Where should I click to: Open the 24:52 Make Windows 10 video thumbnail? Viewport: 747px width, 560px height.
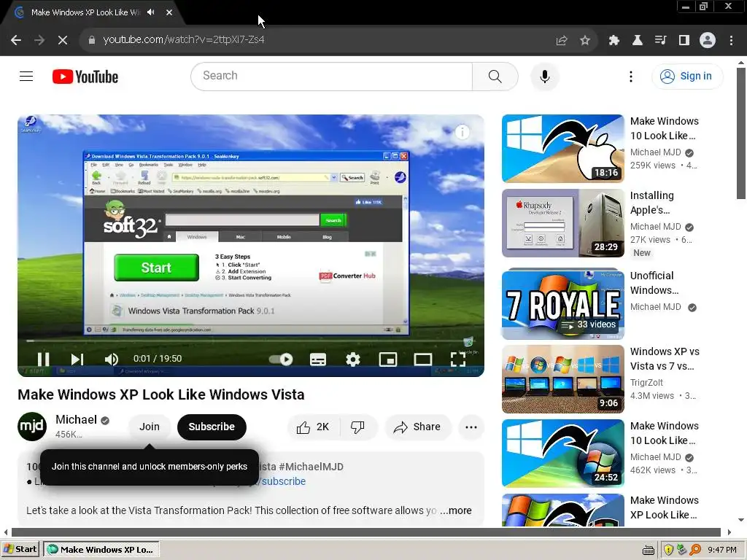pyautogui.click(x=562, y=454)
